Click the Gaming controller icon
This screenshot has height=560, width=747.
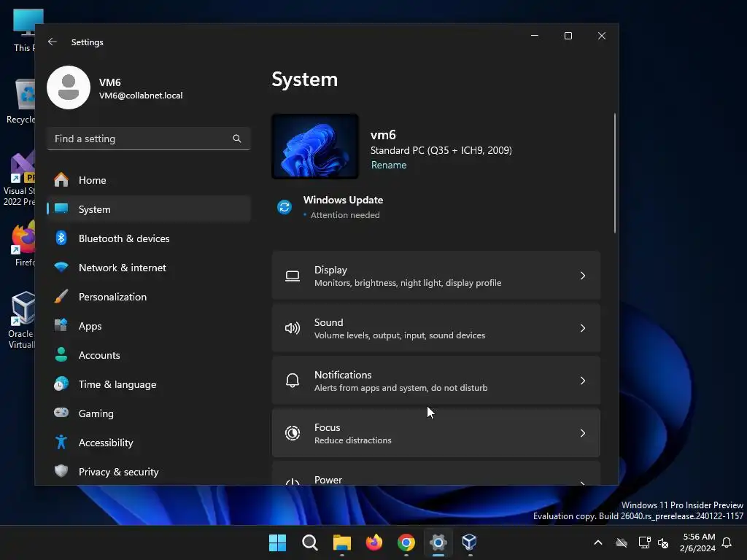pos(61,413)
